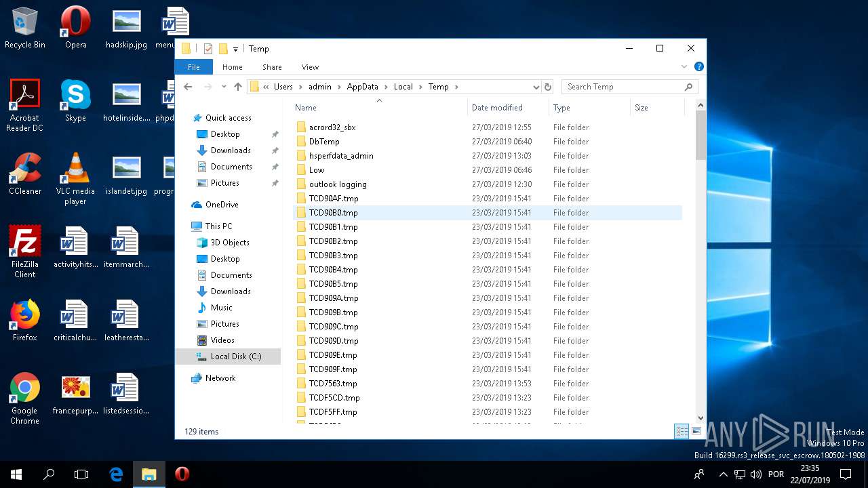This screenshot has width=868, height=488.
Task: Select criticalchu Word document on desktop
Action: [x=75, y=321]
